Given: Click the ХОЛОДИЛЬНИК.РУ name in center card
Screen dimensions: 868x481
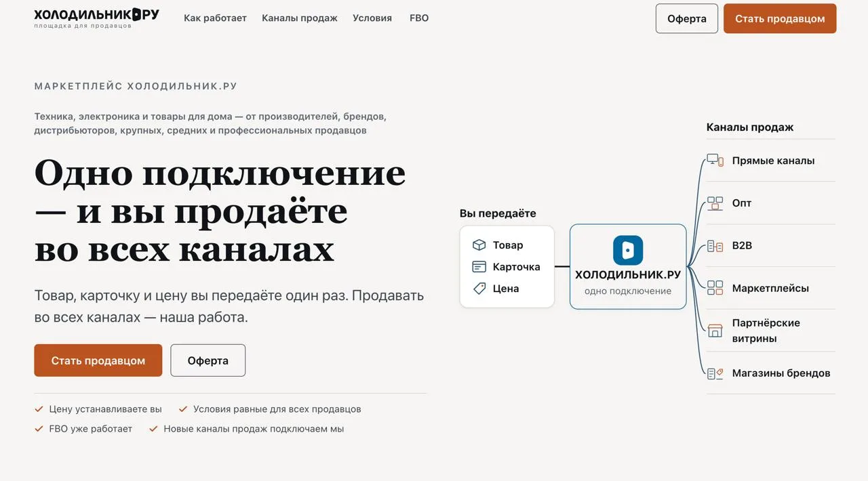Looking at the screenshot, I should coord(628,275).
